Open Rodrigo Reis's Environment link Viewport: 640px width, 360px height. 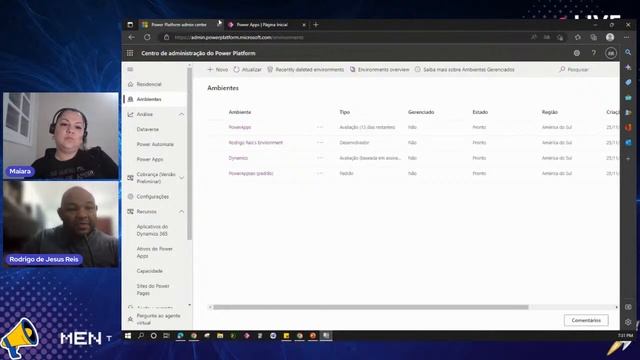coord(256,143)
